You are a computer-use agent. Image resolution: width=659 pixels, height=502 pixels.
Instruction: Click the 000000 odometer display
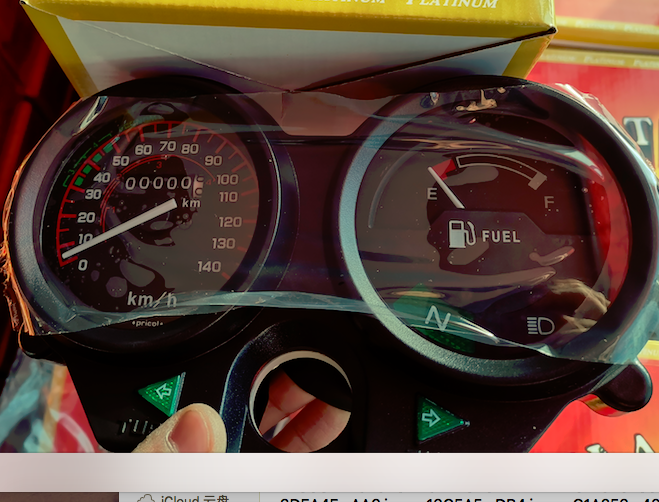[160, 184]
